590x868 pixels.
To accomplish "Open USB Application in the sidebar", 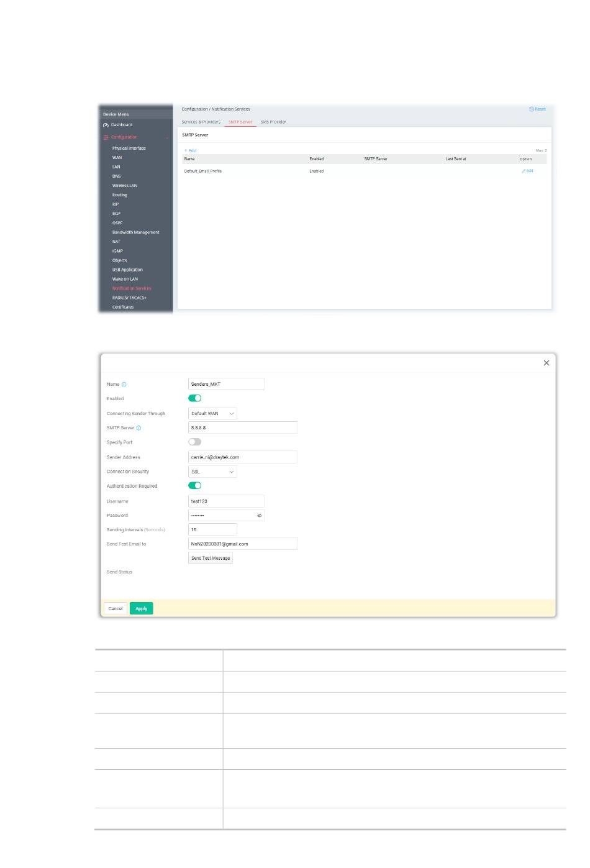I will pyautogui.click(x=127, y=270).
